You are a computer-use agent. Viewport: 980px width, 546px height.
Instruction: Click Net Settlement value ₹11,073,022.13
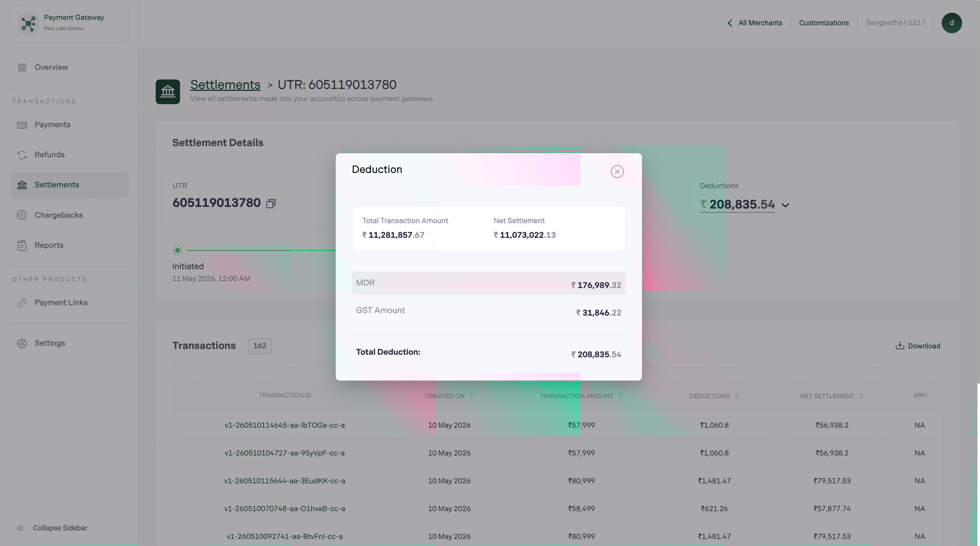[x=525, y=235]
